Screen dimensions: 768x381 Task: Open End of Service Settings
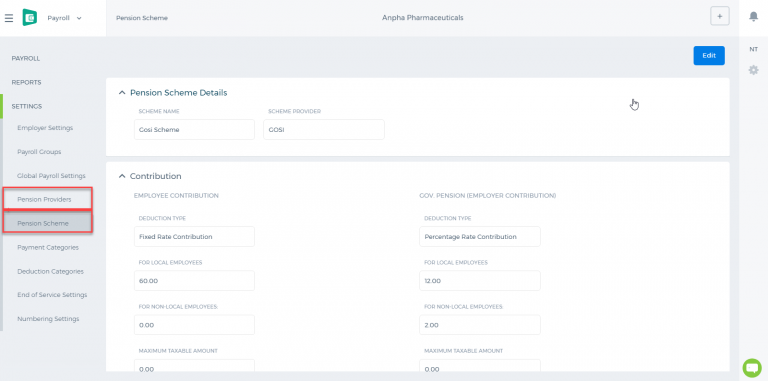click(x=52, y=295)
